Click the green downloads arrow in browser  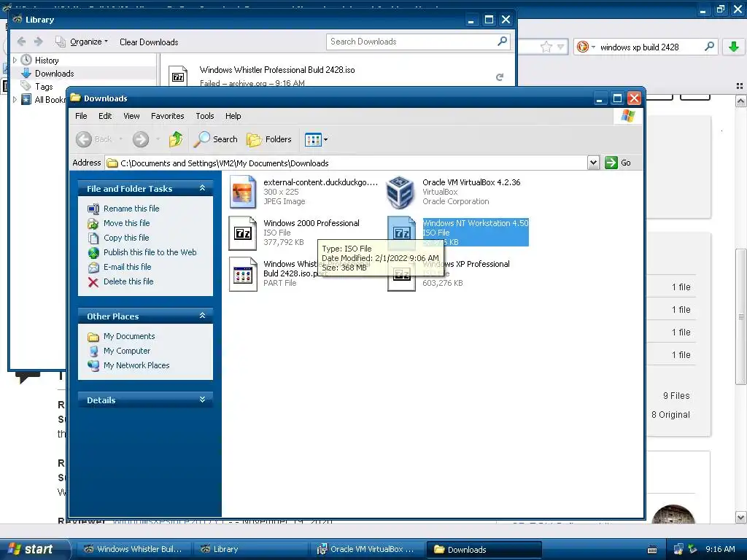734,47
